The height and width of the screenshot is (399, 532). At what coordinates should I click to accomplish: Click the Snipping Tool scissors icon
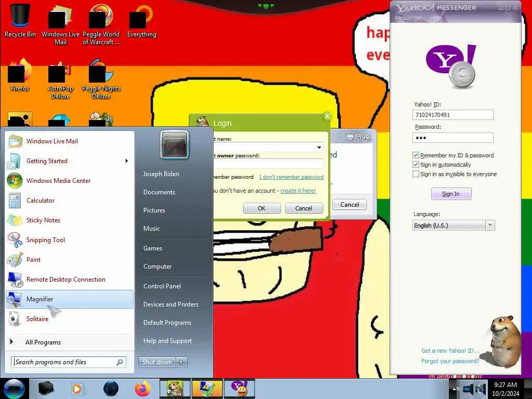[15, 240]
